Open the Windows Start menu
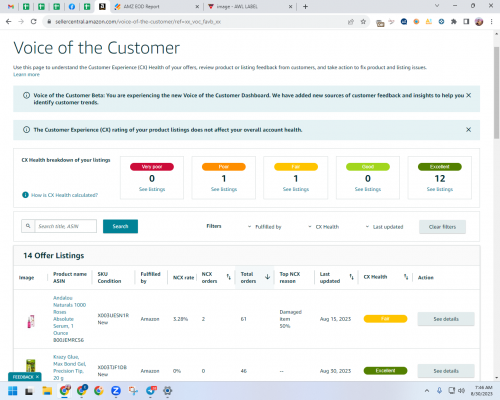Image resolution: width=500 pixels, height=400 pixels. coord(12,391)
